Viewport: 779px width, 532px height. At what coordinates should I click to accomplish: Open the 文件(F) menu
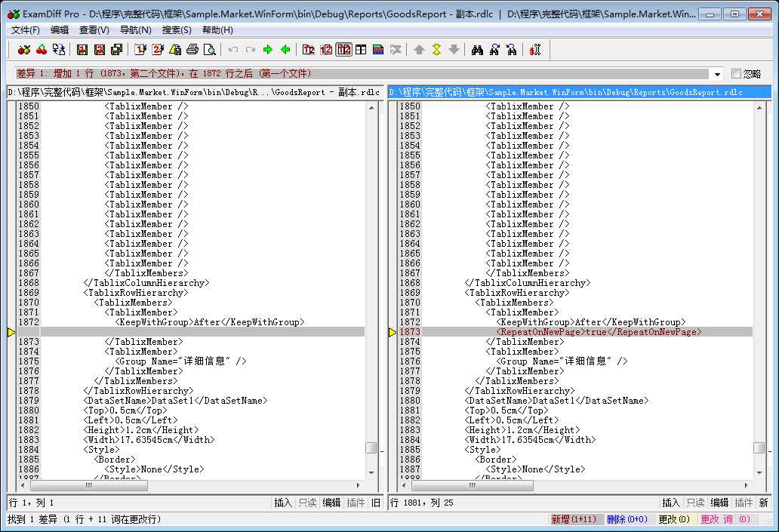[26, 30]
